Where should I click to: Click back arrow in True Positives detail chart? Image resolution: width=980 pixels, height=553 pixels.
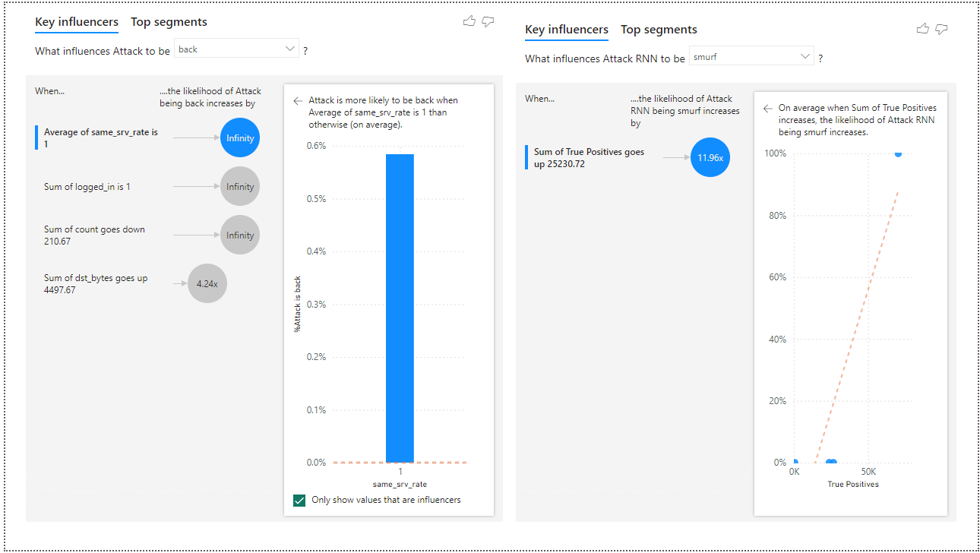768,109
